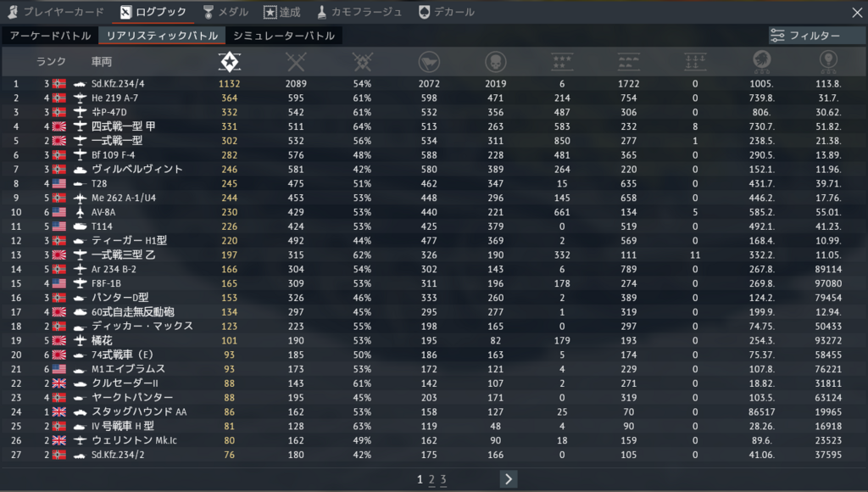Select the M1エイブラムス vehicle name
Screen dimensions: 868x492
pos(129,369)
